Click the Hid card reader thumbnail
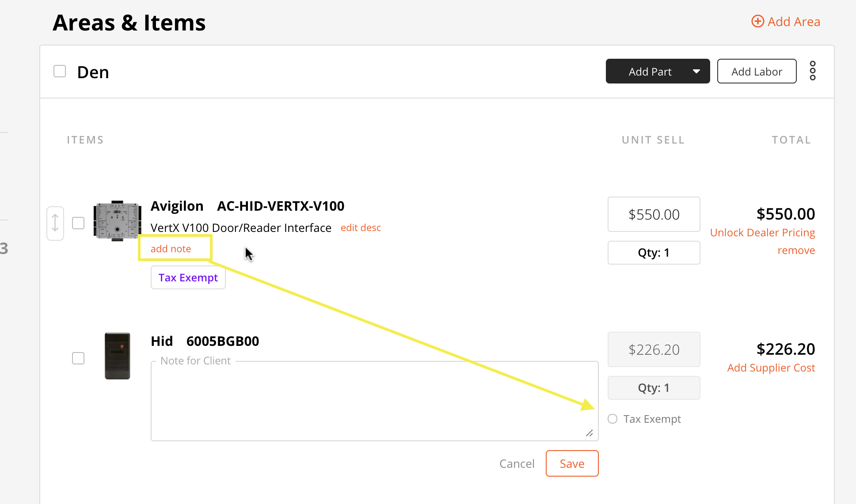The width and height of the screenshot is (856, 504). [117, 356]
